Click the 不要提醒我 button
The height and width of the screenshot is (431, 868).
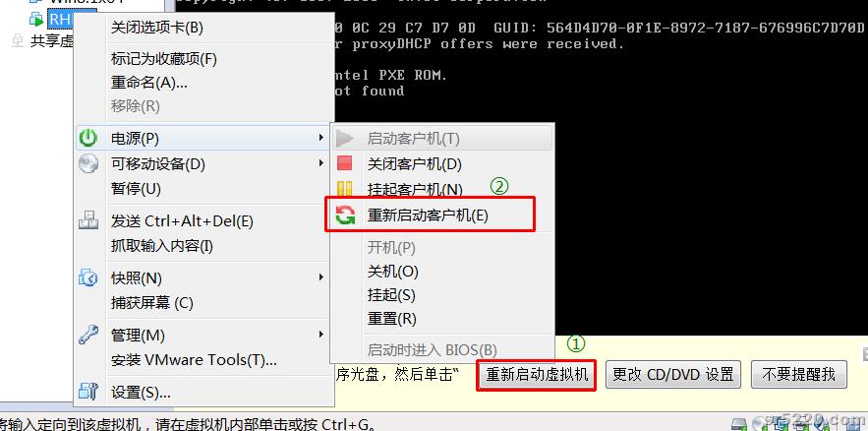click(x=799, y=375)
